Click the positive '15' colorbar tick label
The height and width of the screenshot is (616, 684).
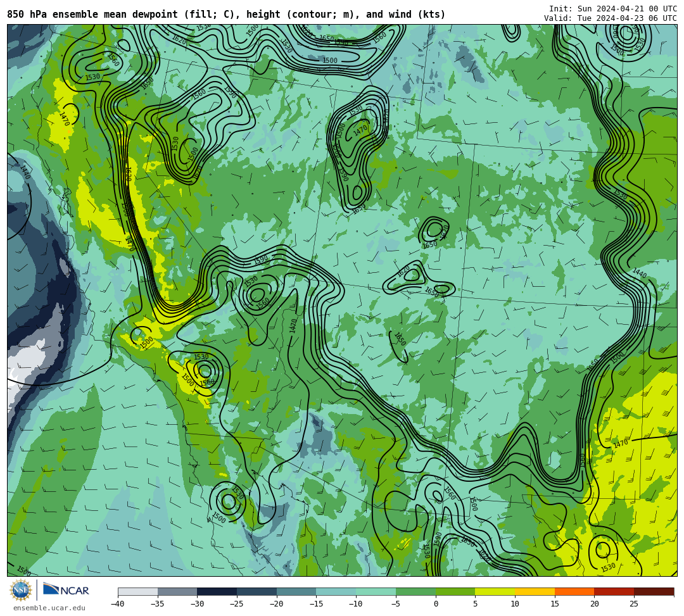555,604
